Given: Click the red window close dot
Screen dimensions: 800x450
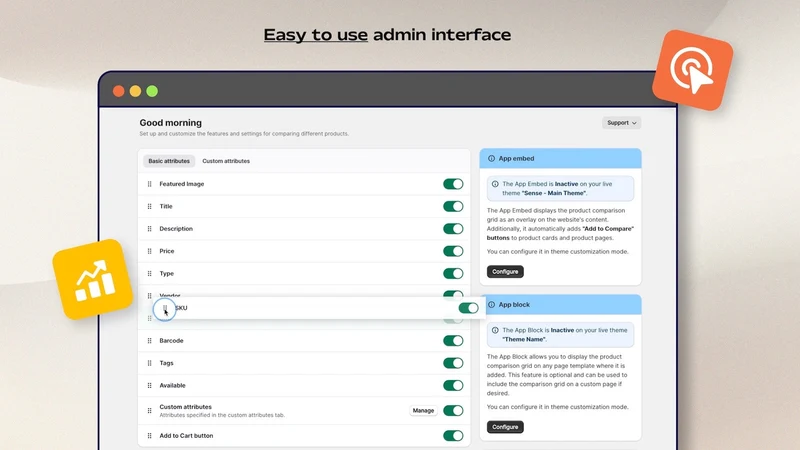Looking at the screenshot, I should (x=118, y=91).
